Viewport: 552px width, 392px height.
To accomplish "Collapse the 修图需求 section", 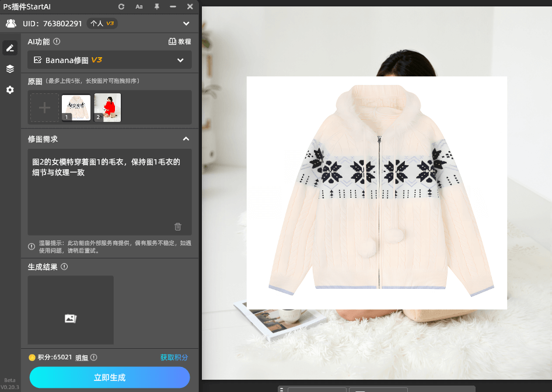I will 186,139.
